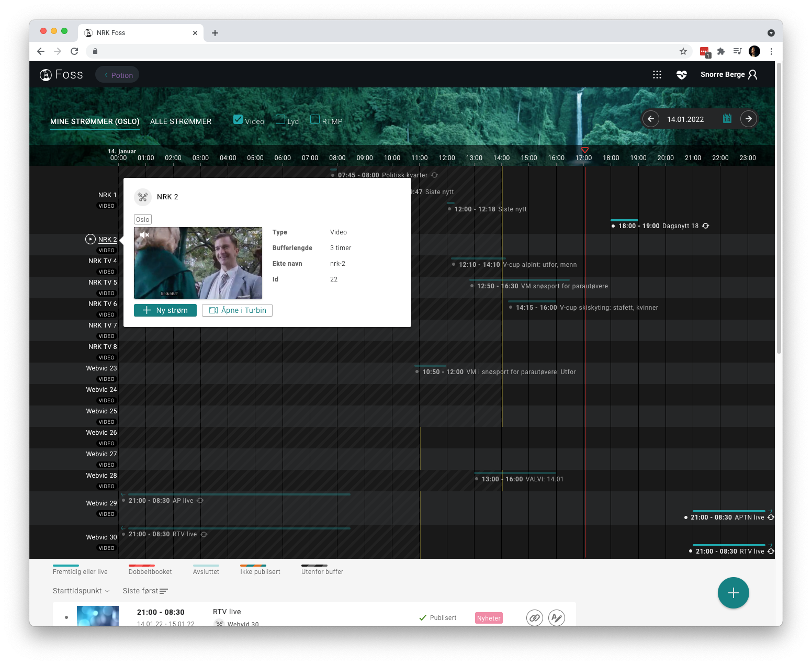The image size is (812, 665).
Task: Go to previous date arrow
Action: 651,119
